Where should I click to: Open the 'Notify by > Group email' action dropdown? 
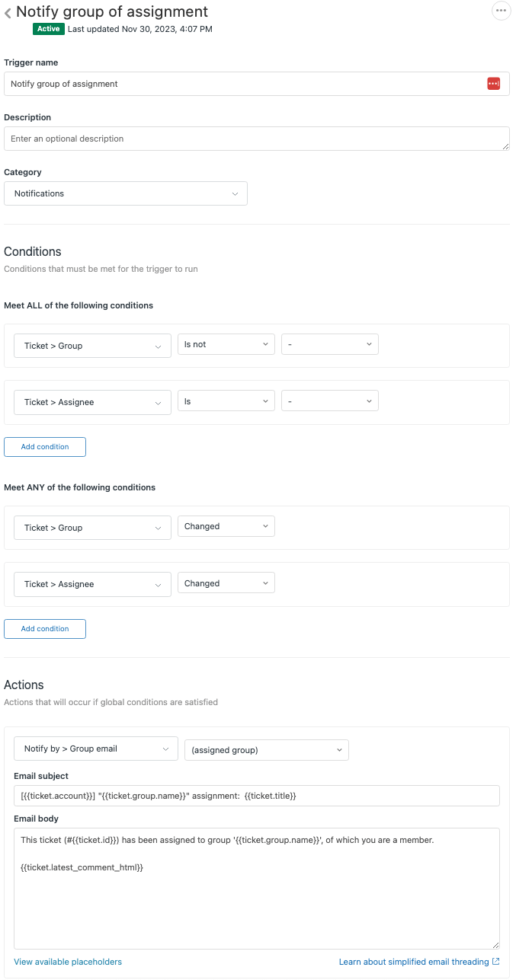[95, 749]
